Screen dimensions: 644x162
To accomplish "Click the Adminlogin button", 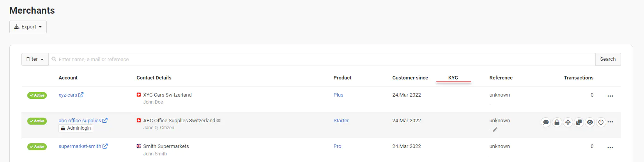I will 76,128.
